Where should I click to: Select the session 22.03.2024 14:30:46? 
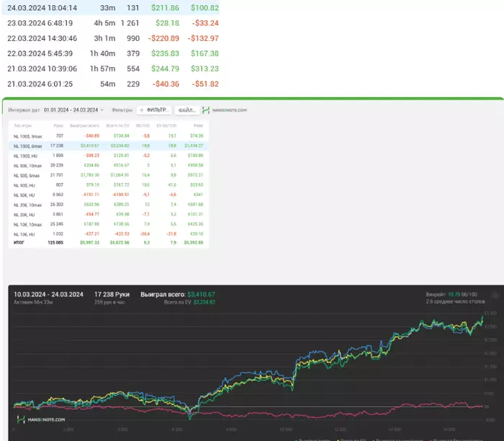click(111, 38)
